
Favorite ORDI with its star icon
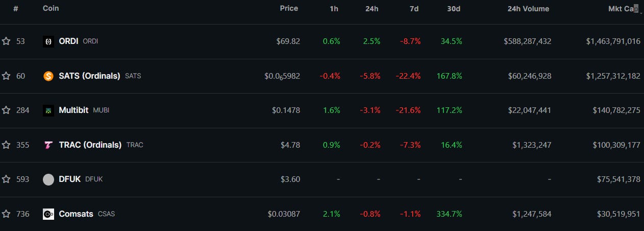[x=6, y=41]
